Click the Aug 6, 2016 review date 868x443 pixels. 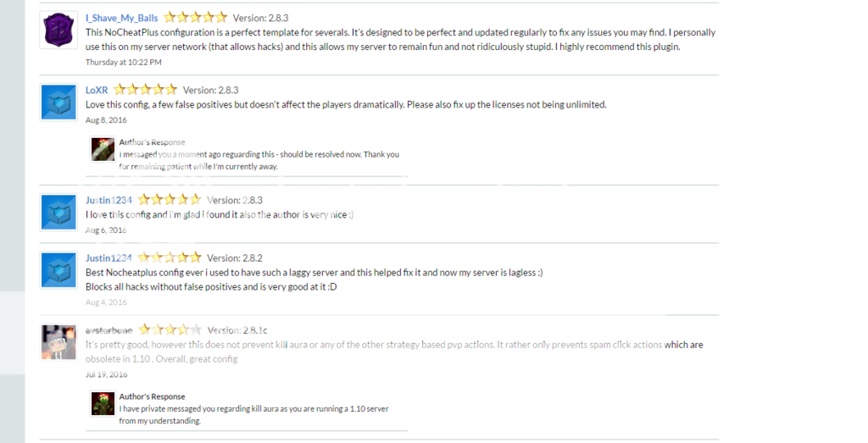pos(106,230)
